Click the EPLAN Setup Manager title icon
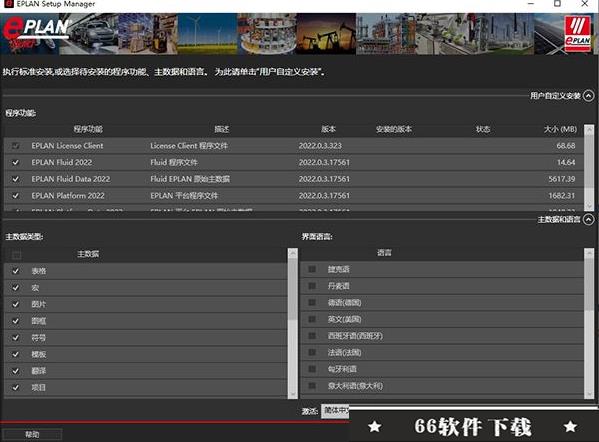599x442 pixels. coord(8,4)
